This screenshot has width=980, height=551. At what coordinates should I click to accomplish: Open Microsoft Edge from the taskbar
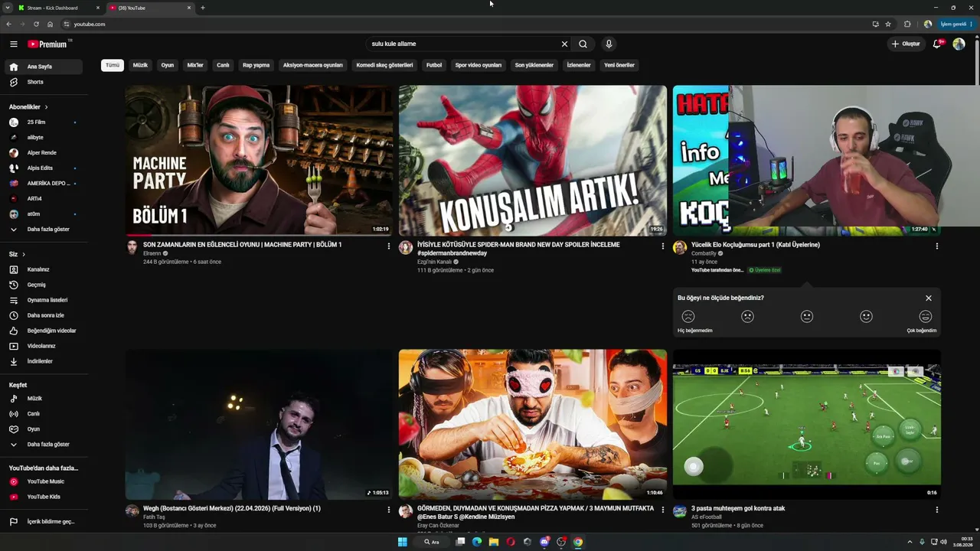click(477, 542)
